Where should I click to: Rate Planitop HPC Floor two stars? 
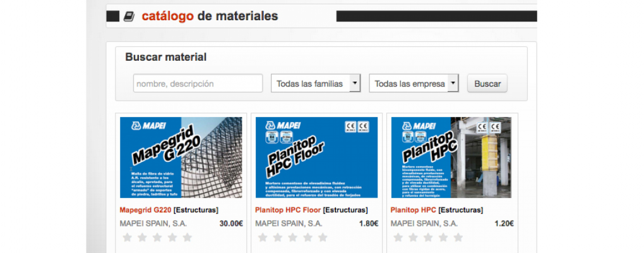click(x=278, y=237)
